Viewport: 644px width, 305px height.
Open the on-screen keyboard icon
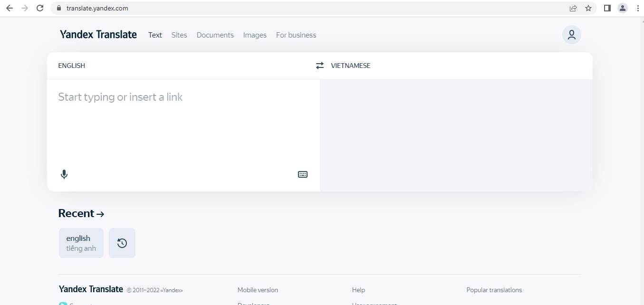click(x=303, y=174)
